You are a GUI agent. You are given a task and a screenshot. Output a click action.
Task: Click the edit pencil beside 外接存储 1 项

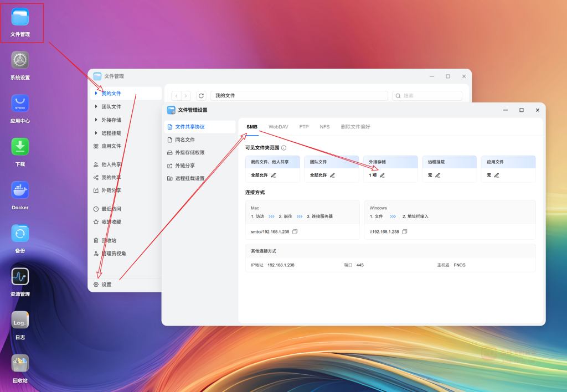382,175
